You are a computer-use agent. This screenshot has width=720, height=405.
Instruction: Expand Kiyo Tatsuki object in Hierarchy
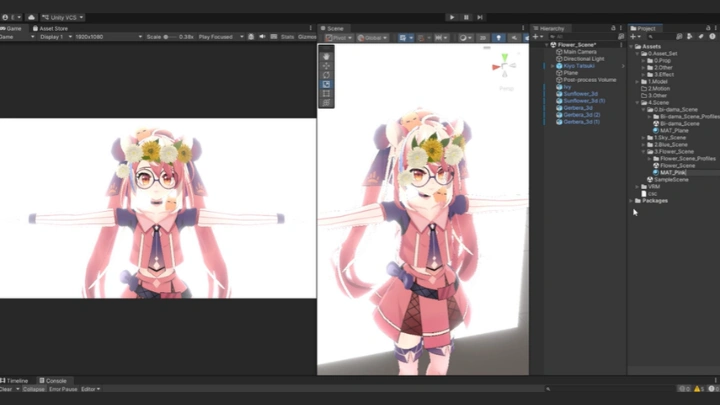pos(552,66)
